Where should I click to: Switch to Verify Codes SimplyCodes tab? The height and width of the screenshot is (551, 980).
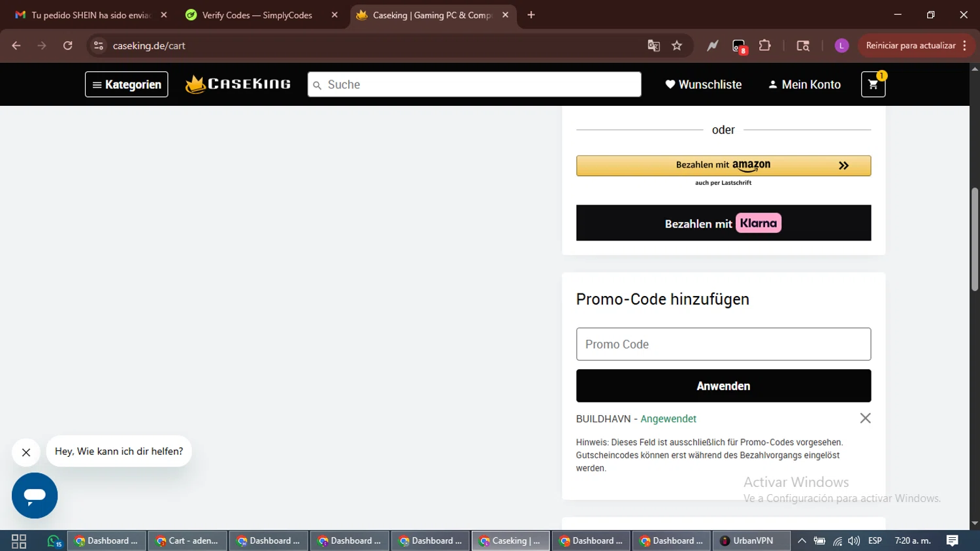257,15
